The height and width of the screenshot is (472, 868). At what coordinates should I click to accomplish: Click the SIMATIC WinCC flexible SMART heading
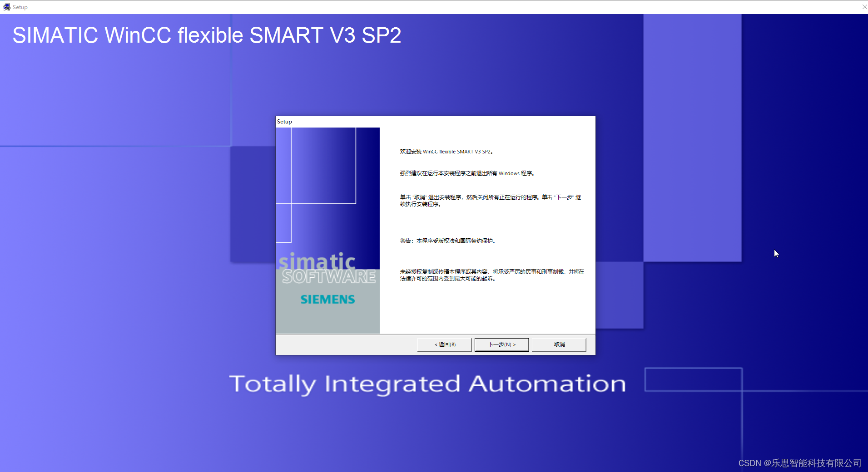click(x=207, y=35)
